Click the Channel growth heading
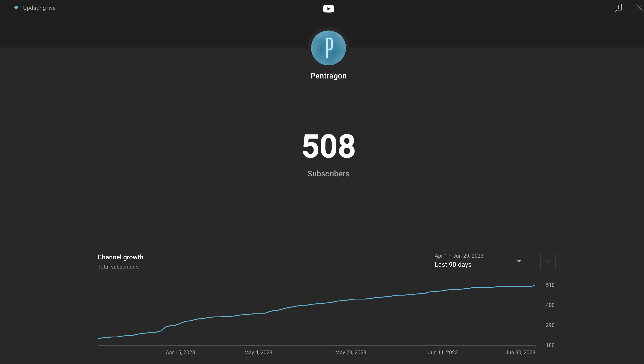 [120, 257]
